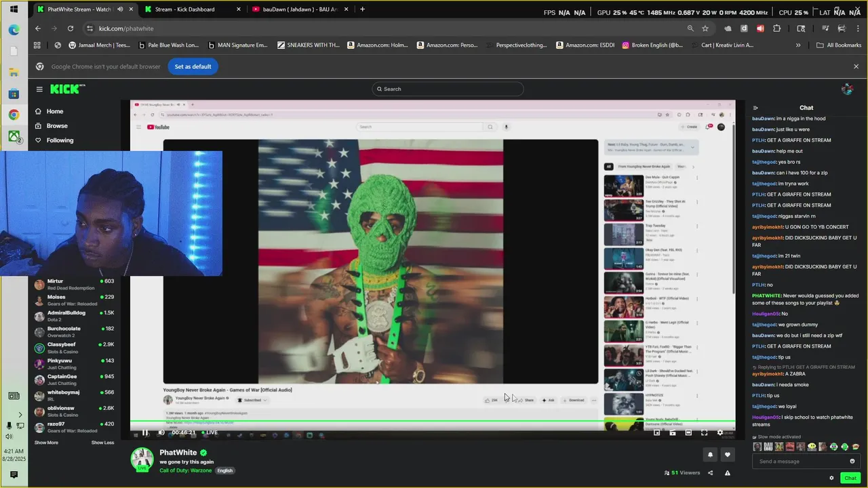Set Chrome as default browser
868x488 pixels.
click(193, 66)
